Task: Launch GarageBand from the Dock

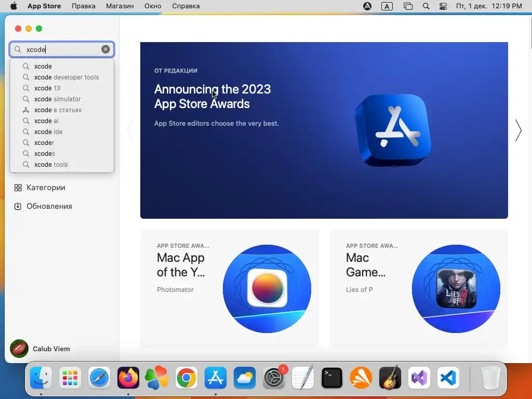Action: (x=390, y=378)
